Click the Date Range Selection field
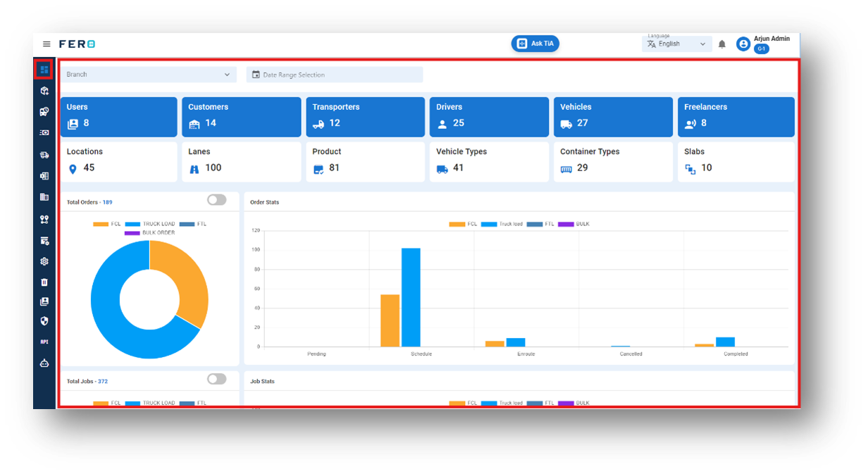Image resolution: width=868 pixels, height=476 pixels. coord(335,75)
